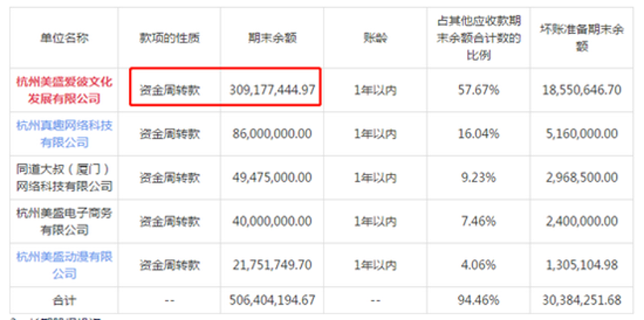
Task: Select the bad debt value 1,305,104.98
Action: tap(581, 265)
